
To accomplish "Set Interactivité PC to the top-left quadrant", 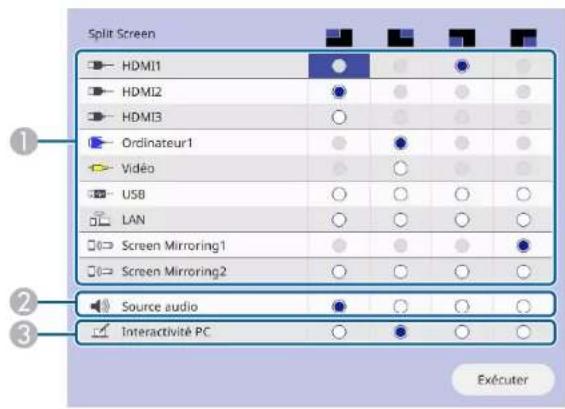I will click(339, 332).
